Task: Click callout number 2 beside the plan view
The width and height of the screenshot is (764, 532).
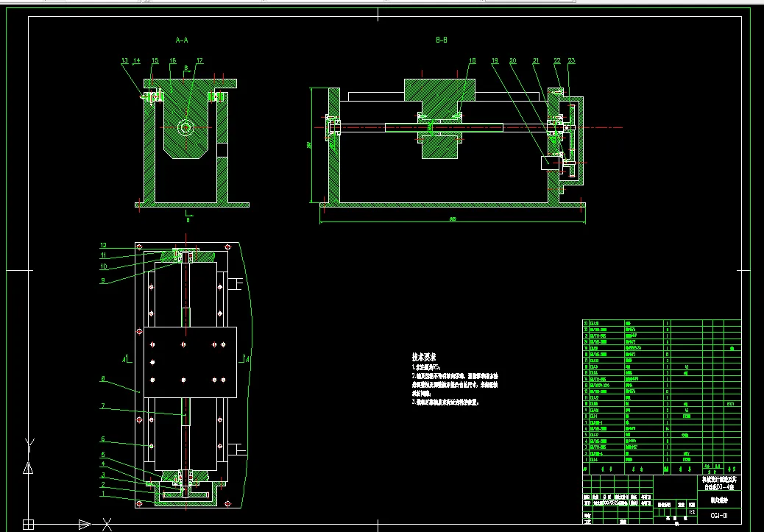Action: 103,485
